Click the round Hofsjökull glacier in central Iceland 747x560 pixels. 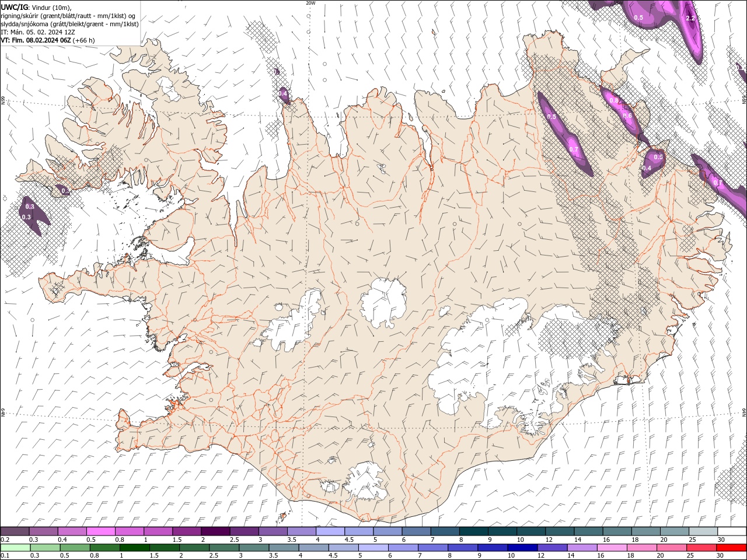383,302
